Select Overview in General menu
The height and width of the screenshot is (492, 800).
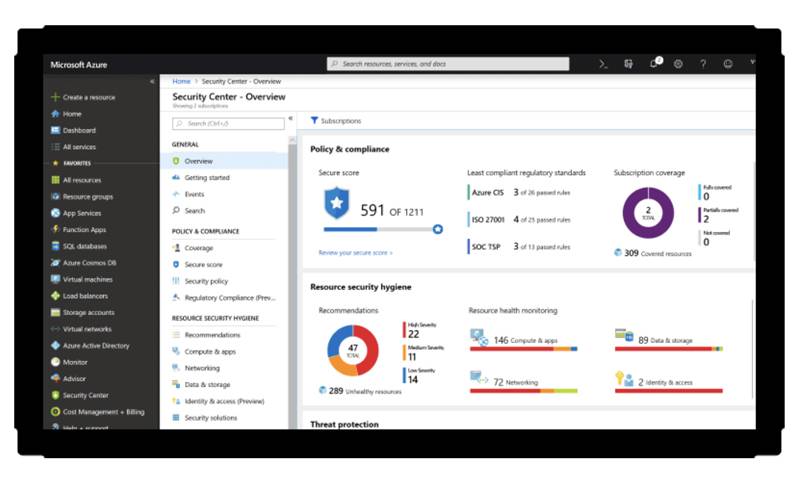(223, 161)
